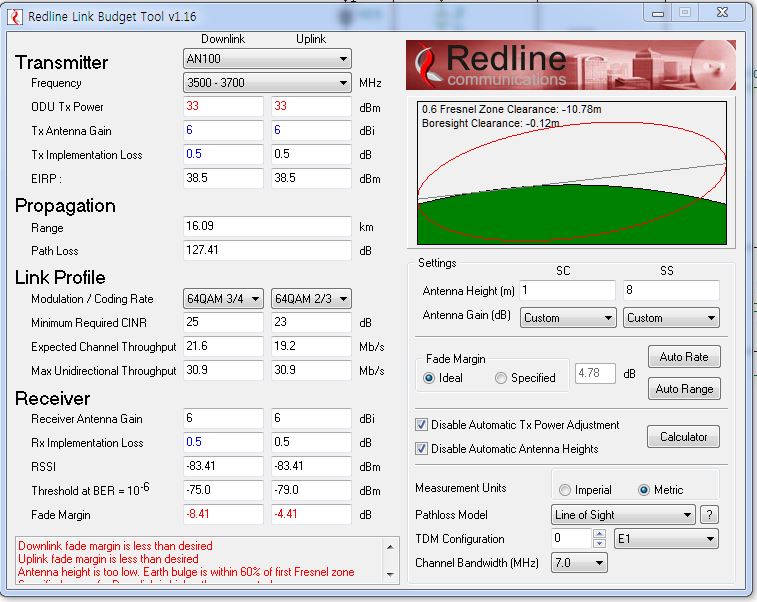Open downlink 64QAM 3/4 modulation dropdown

click(x=224, y=299)
